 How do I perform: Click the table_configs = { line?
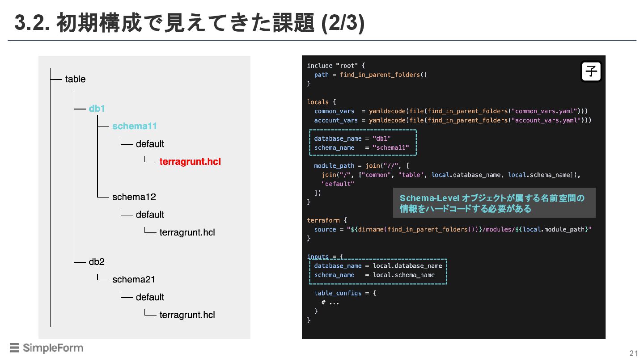tap(345, 293)
